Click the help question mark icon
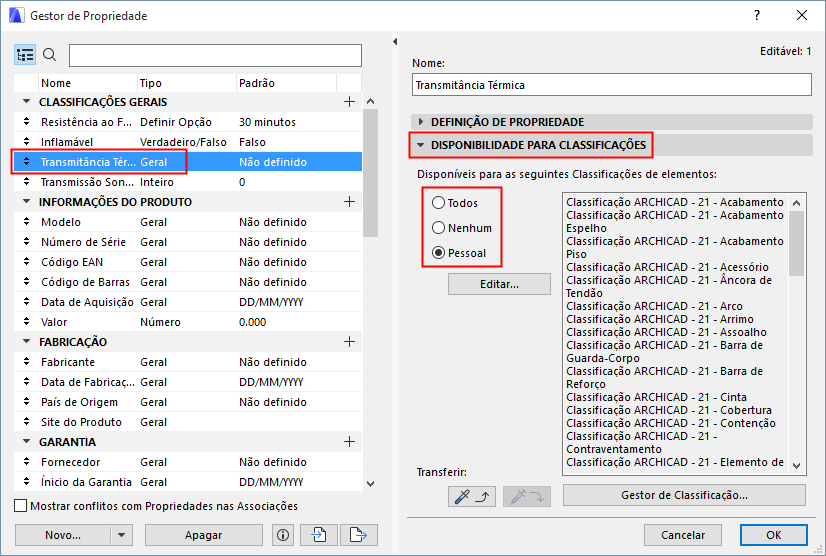 (757, 15)
